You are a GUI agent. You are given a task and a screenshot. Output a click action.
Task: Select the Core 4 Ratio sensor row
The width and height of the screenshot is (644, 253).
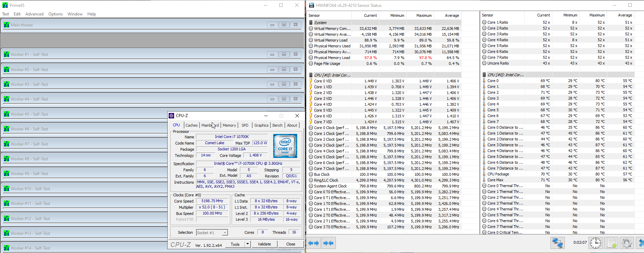point(558,40)
